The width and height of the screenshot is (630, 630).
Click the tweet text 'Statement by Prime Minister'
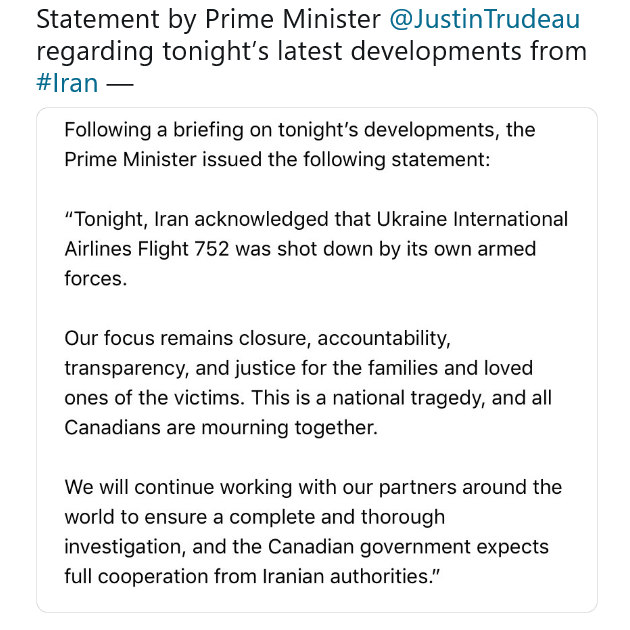(x=208, y=19)
